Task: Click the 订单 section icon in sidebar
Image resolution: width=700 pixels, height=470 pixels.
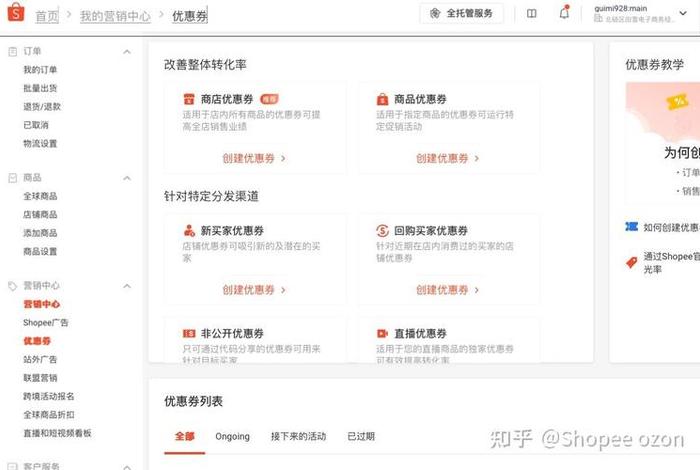Action: pyautogui.click(x=13, y=52)
